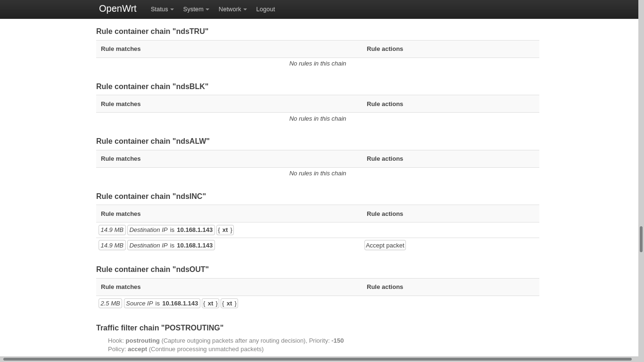Click the 2.5 MB counter in ndsOUT
The image size is (644, 362).
pyautogui.click(x=110, y=303)
